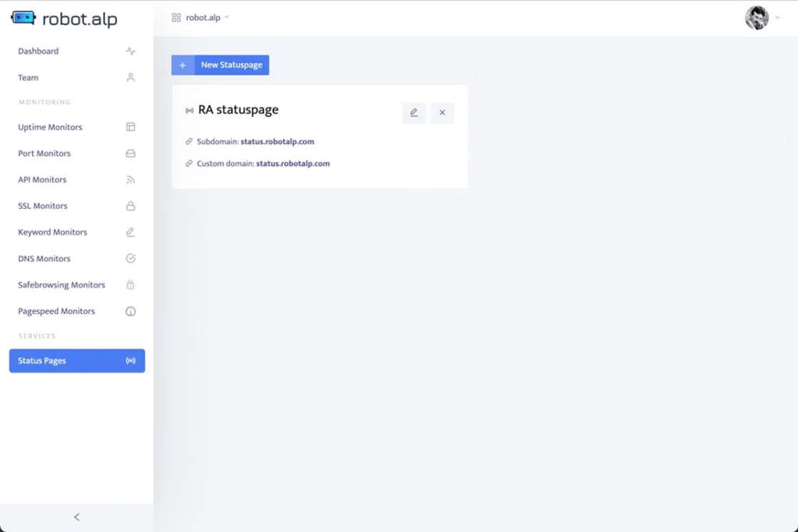Go to API Monitors

click(42, 180)
